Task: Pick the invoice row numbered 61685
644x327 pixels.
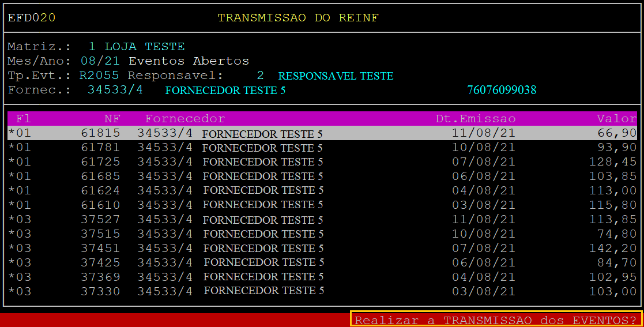Action: tap(322, 176)
